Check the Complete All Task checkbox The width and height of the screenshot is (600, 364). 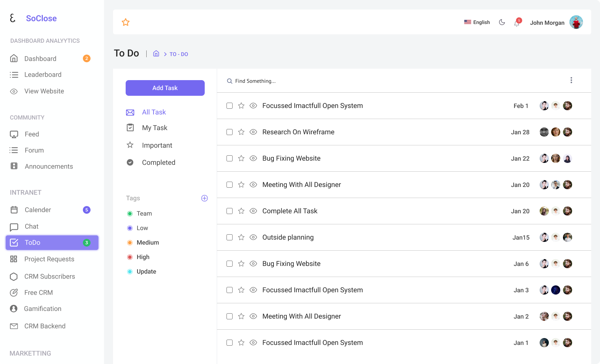pos(230,211)
